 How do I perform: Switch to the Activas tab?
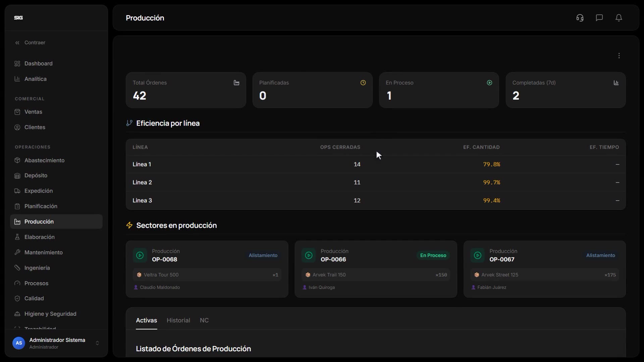pyautogui.click(x=146, y=320)
